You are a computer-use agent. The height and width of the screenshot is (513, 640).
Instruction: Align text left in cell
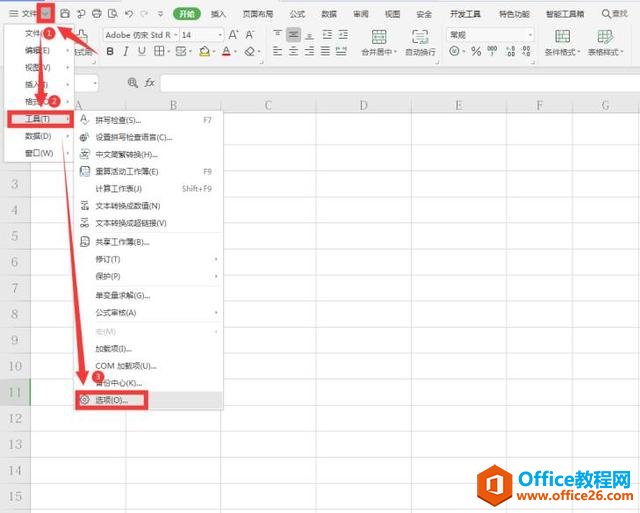278,51
